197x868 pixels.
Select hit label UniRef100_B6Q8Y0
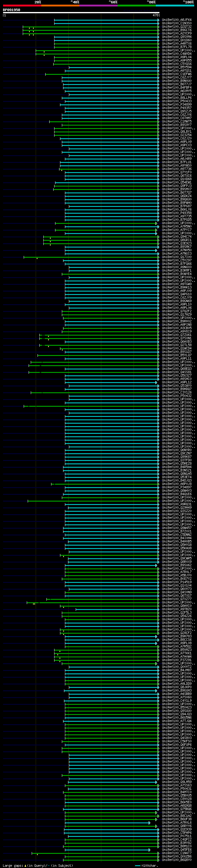(x=177, y=860)
